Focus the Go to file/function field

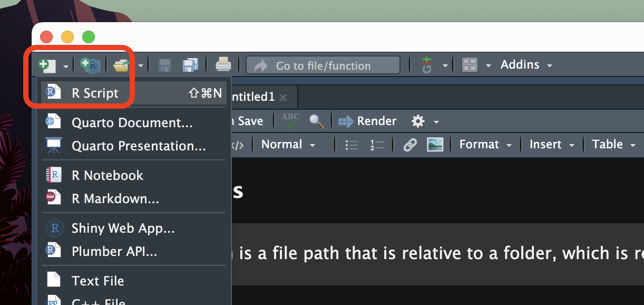pos(323,65)
